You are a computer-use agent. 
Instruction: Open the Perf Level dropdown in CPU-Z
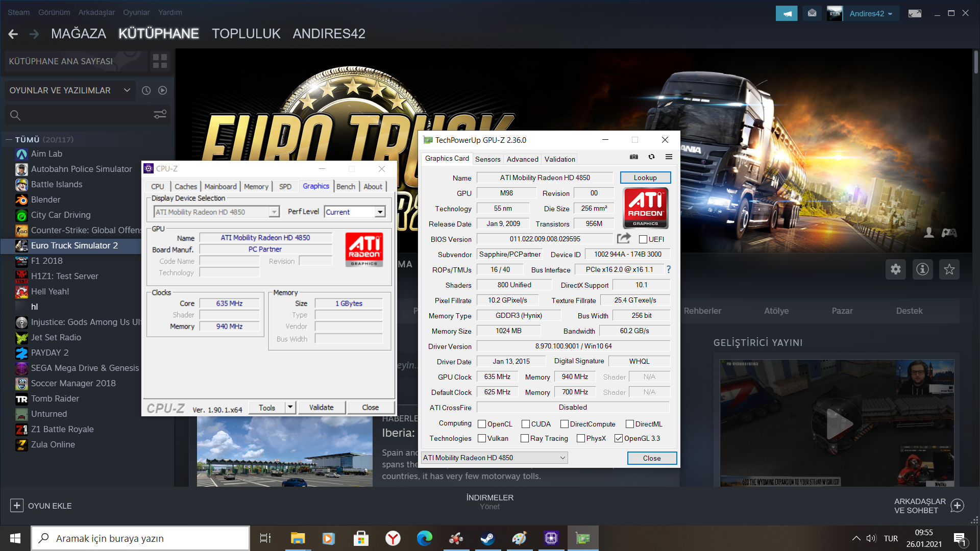tap(379, 211)
